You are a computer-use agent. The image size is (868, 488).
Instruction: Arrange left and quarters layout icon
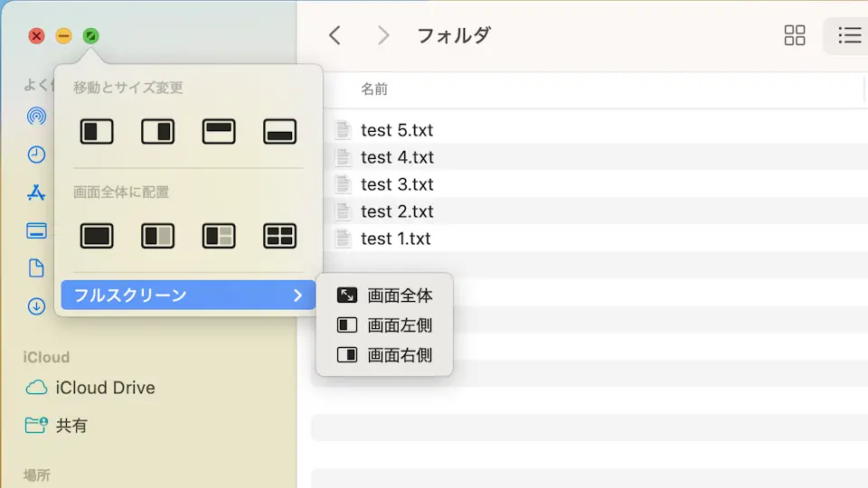[x=219, y=236]
